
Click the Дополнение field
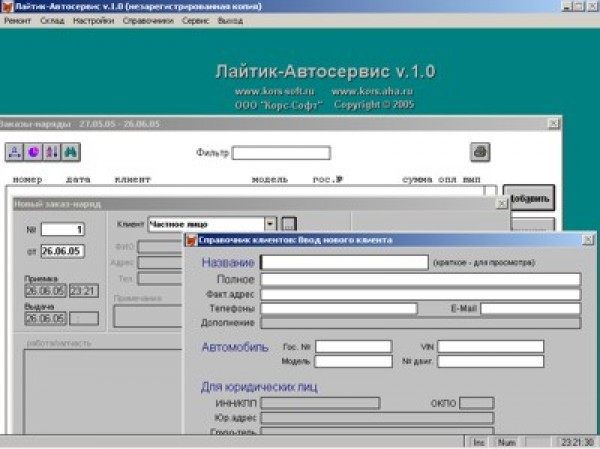click(421, 323)
